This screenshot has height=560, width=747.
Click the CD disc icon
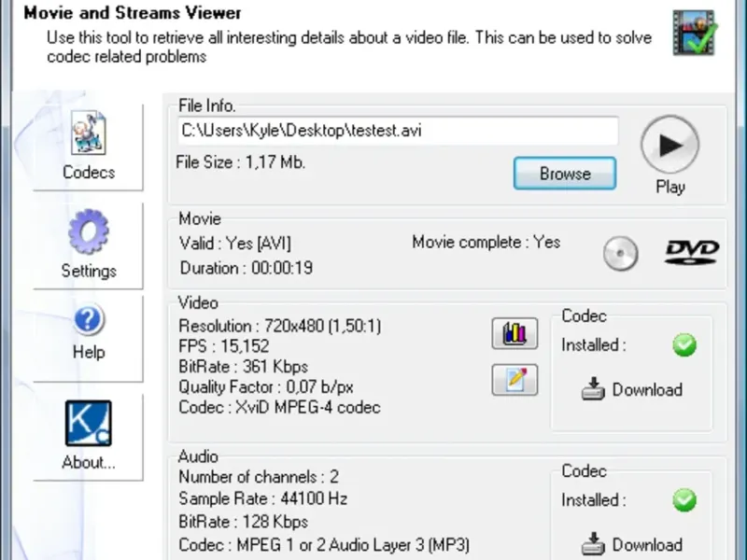pyautogui.click(x=621, y=253)
